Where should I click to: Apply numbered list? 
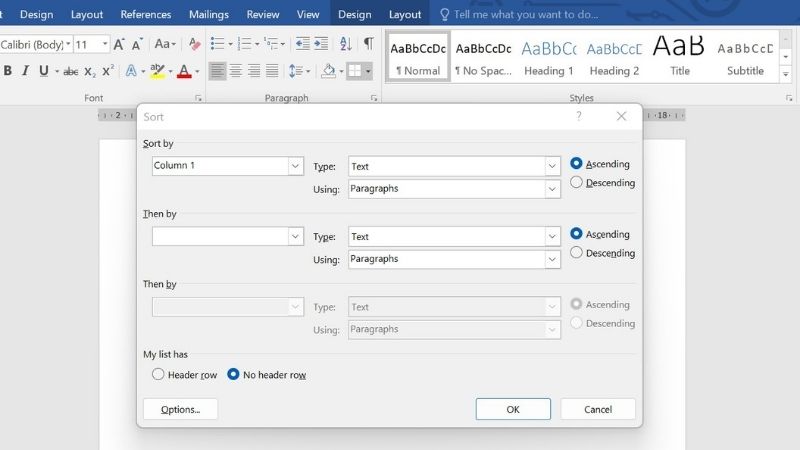click(244, 44)
